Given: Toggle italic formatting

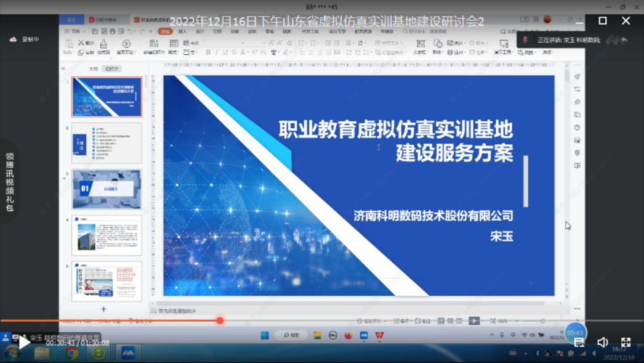Looking at the screenshot, I should (217, 52).
